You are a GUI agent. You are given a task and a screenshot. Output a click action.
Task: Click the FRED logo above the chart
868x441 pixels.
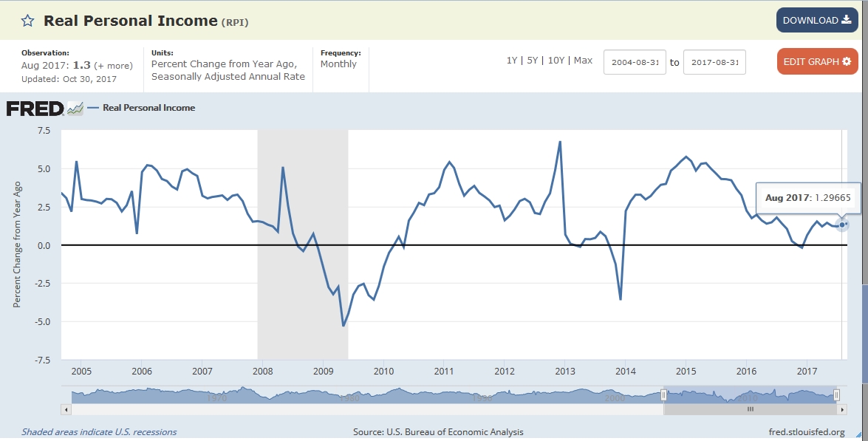tap(35, 109)
